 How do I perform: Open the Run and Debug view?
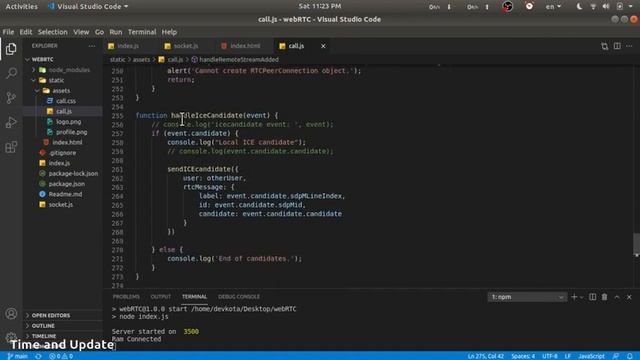(x=11, y=122)
